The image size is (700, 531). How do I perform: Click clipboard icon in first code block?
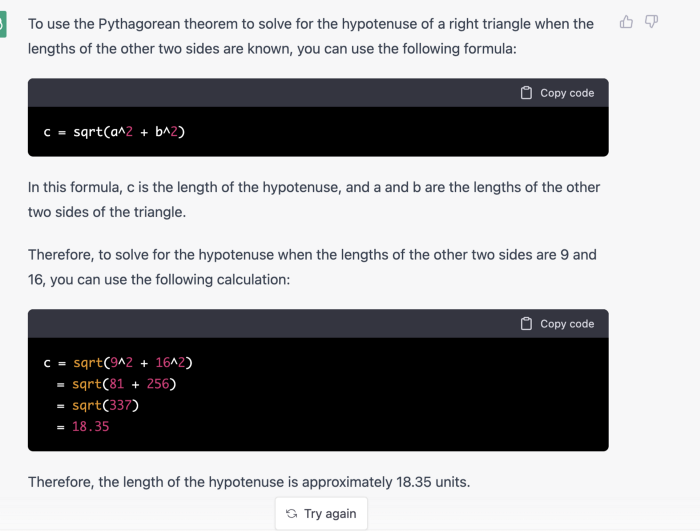tap(526, 93)
